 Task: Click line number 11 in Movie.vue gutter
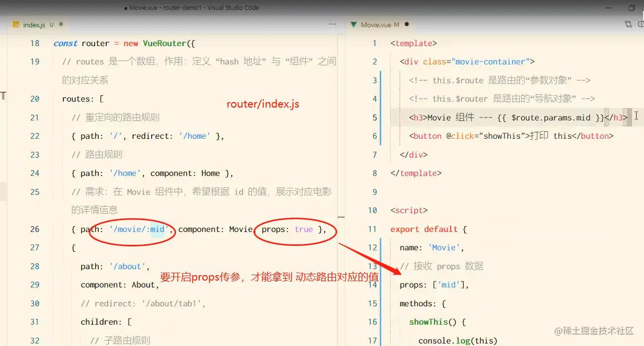(x=372, y=229)
